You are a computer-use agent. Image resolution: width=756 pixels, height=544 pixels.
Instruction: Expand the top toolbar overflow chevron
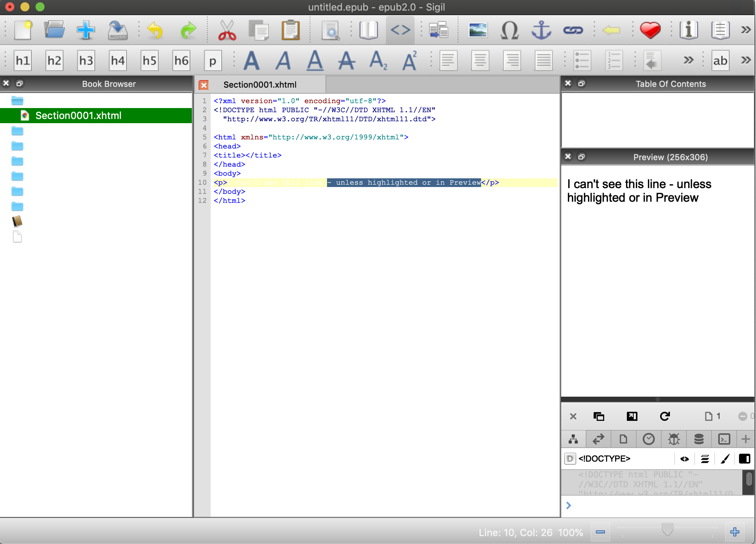click(746, 30)
